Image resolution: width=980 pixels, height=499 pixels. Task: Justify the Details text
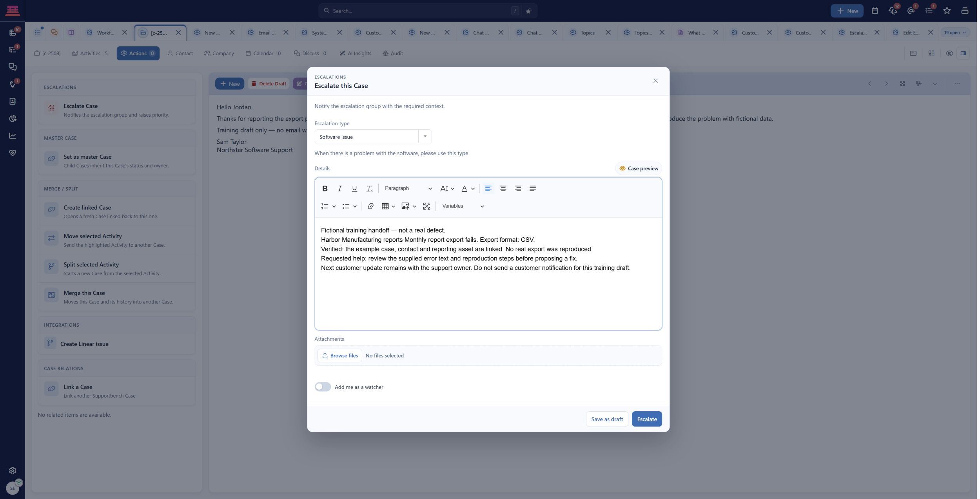coord(532,188)
